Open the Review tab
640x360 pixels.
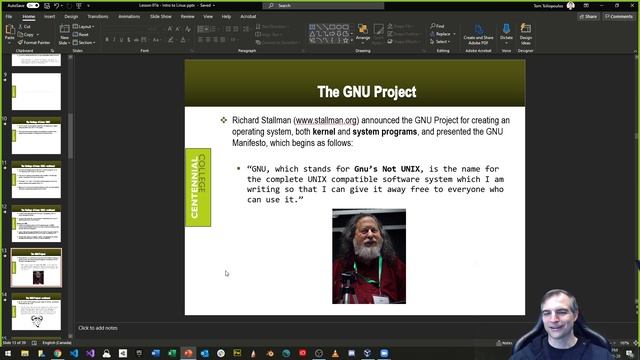coord(187,17)
